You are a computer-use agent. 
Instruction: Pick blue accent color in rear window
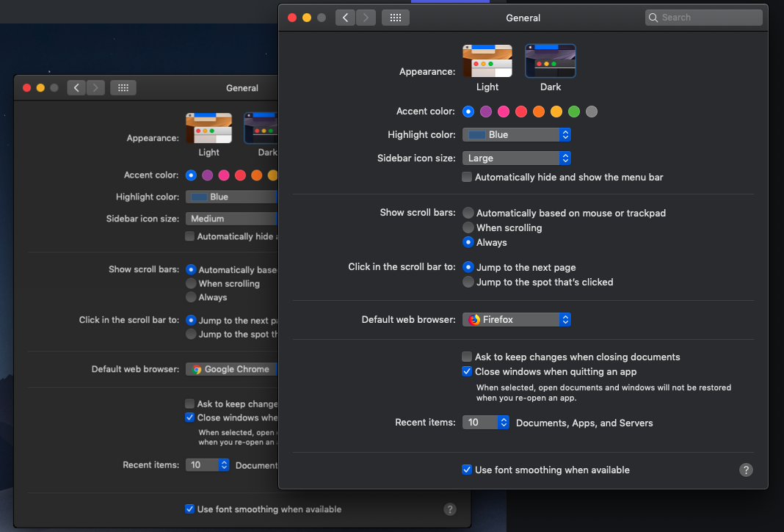click(x=191, y=175)
